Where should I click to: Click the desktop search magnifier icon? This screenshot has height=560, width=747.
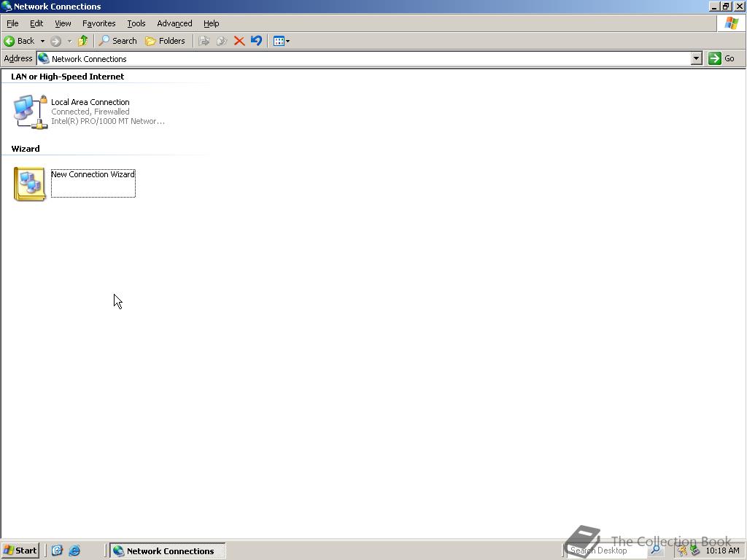tap(656, 551)
